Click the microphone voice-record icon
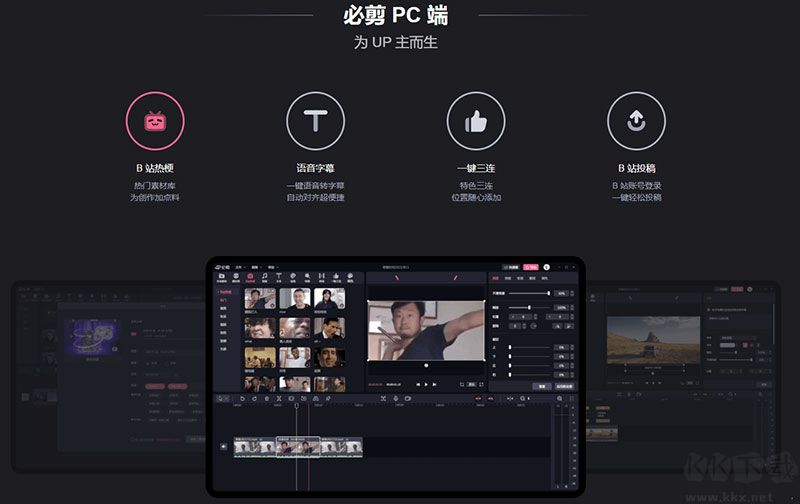800x504 pixels. 396,398
